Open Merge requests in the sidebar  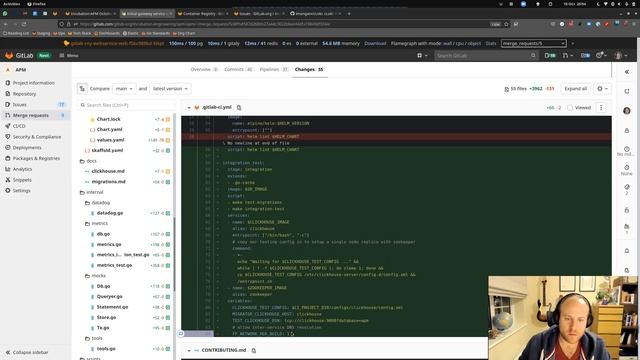pyautogui.click(x=31, y=116)
